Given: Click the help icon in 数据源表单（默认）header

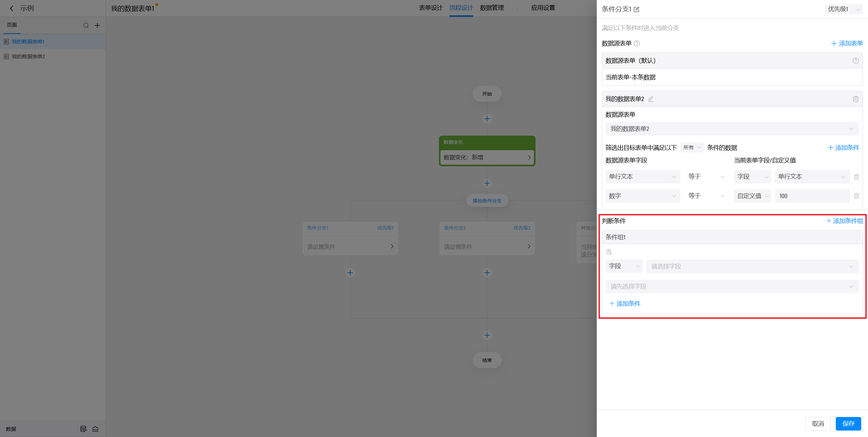Looking at the screenshot, I should tap(855, 61).
